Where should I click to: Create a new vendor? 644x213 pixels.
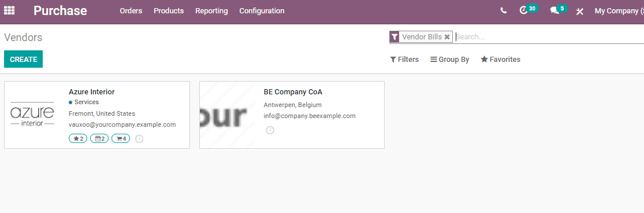coord(24,59)
